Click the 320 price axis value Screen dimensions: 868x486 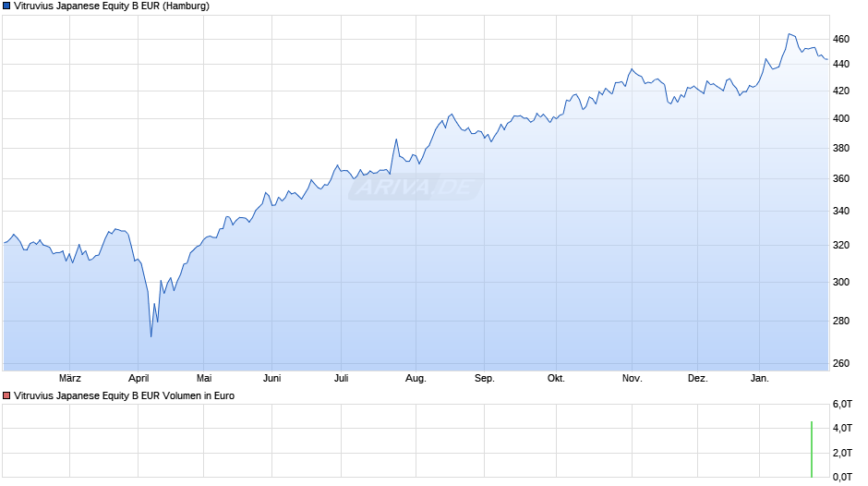point(841,245)
